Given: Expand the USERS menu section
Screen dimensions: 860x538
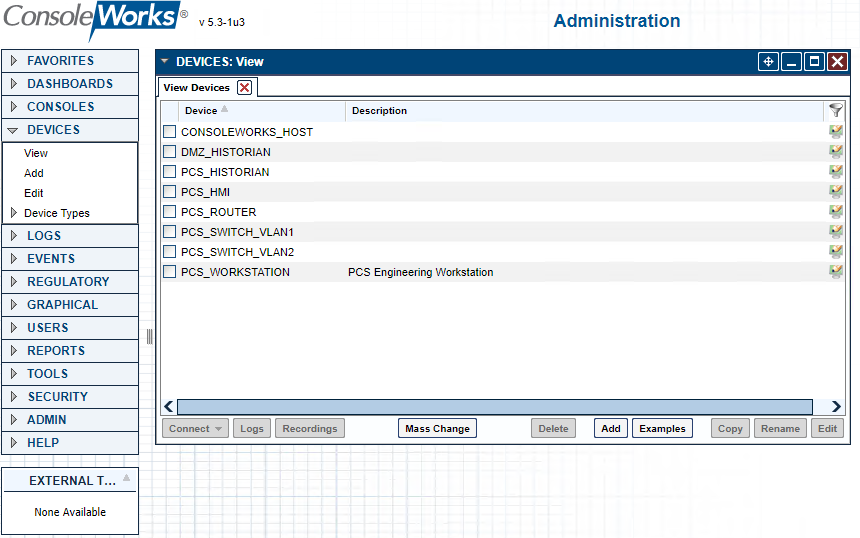Looking at the screenshot, I should click(x=70, y=328).
